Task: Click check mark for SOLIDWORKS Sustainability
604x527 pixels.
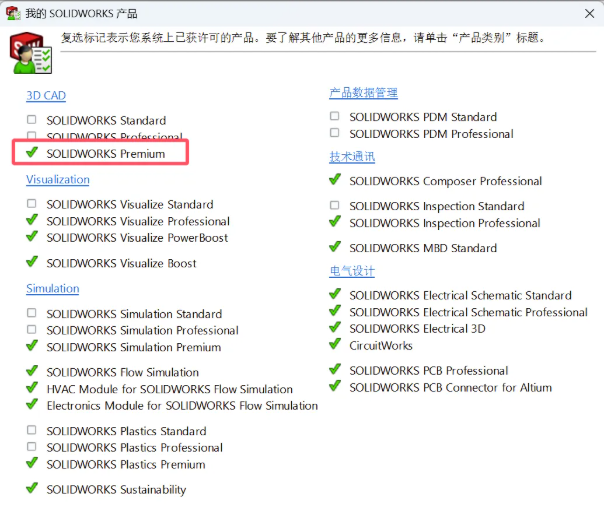Action: pos(32,488)
